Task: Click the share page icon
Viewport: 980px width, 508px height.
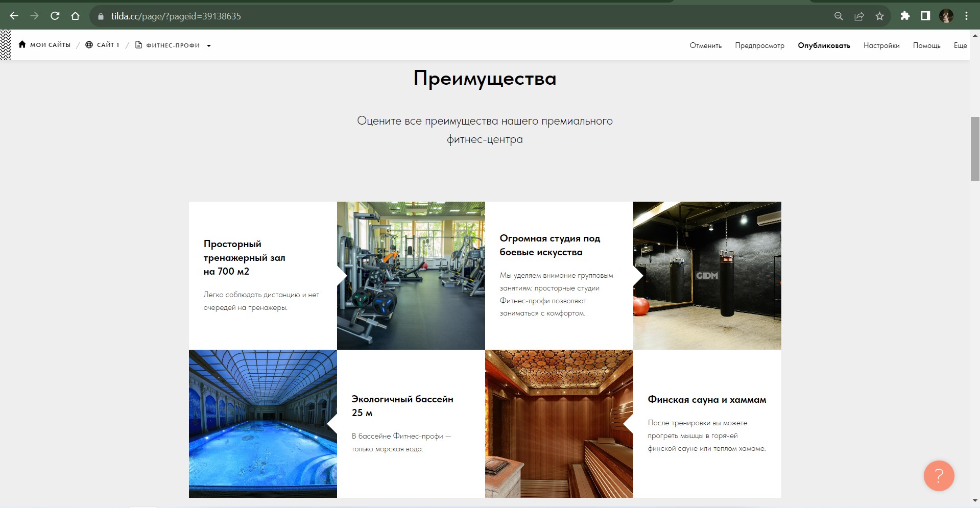Action: coord(859,16)
